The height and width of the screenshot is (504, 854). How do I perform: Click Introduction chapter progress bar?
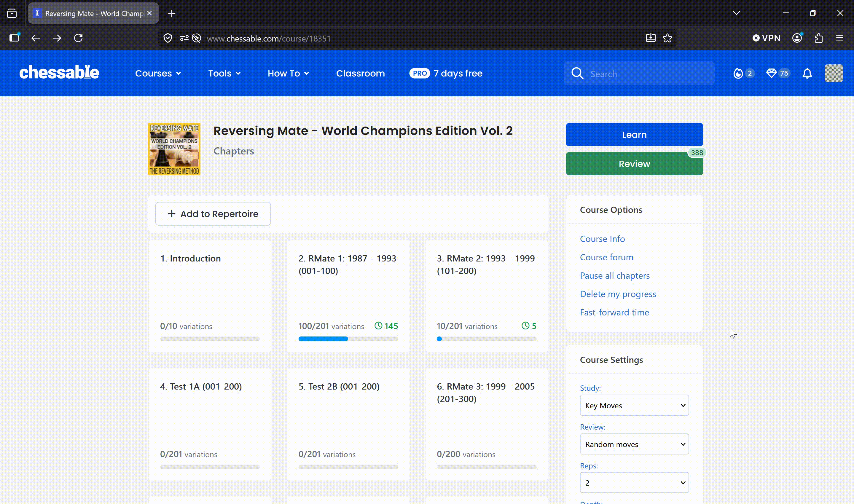[210, 339]
